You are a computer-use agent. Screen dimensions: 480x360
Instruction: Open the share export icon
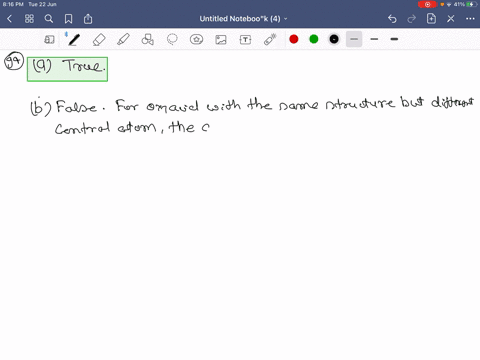[x=88, y=19]
